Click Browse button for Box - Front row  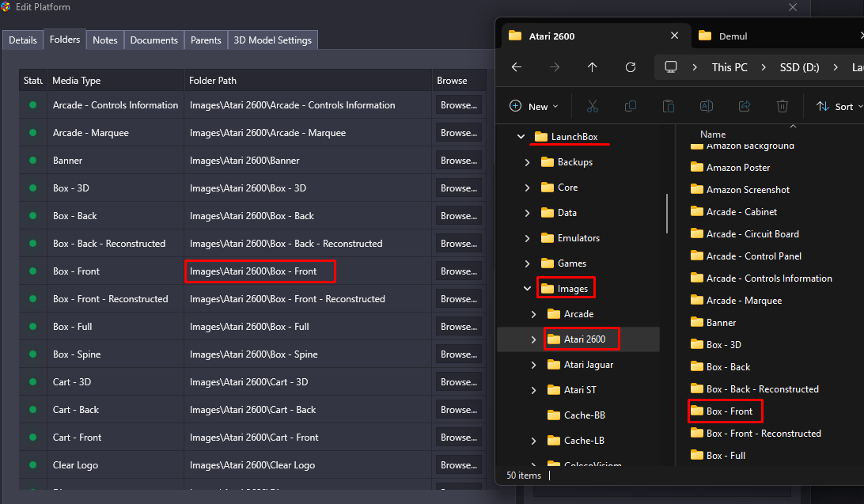(458, 271)
